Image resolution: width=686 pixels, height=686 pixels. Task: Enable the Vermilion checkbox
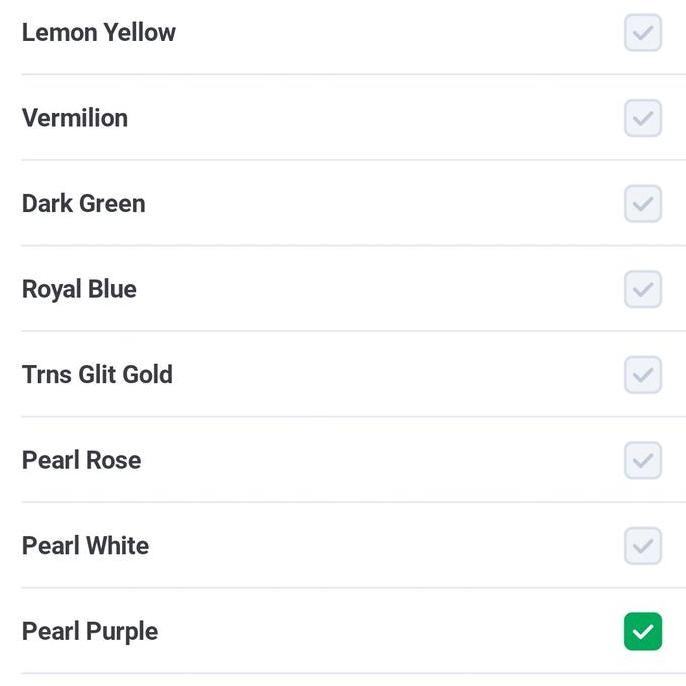643,118
